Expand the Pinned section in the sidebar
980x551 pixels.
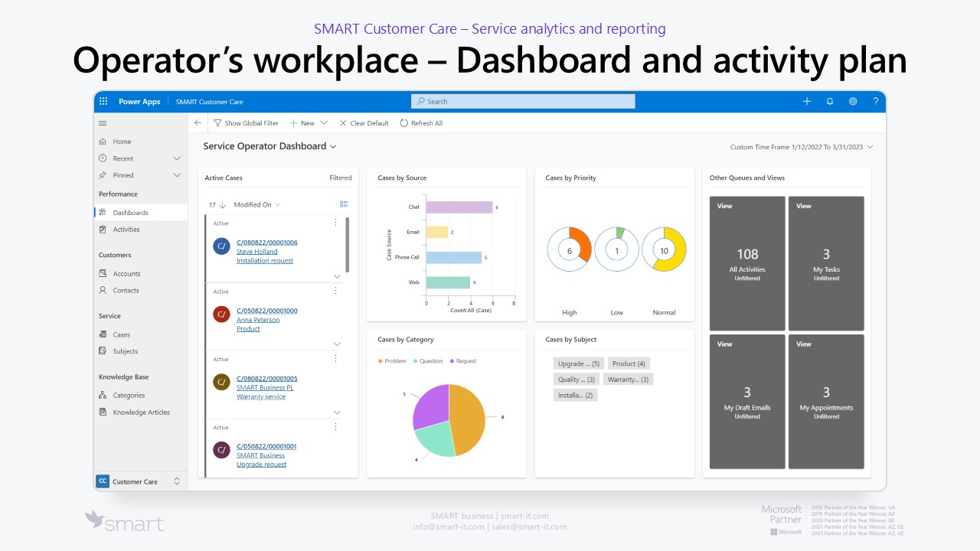[x=177, y=175]
